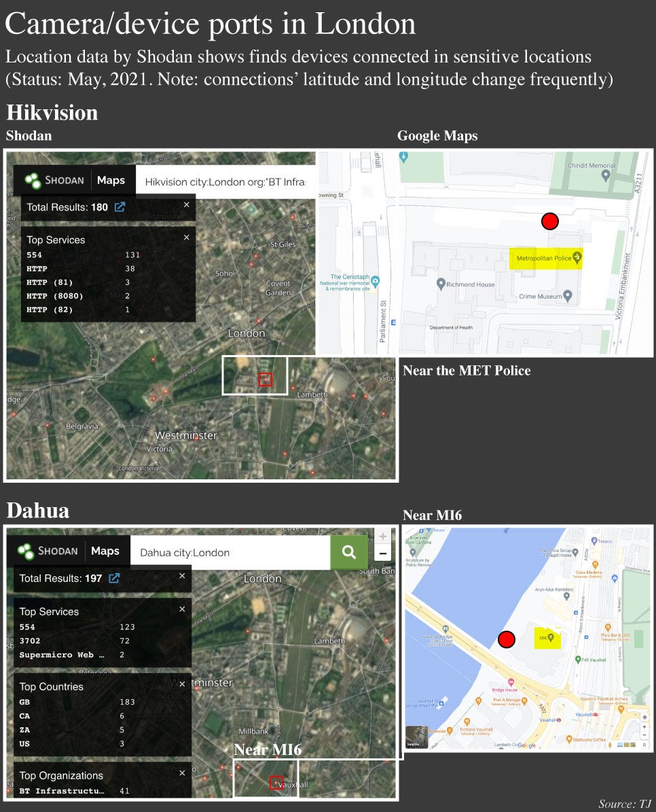
Task: Click the Vauxhall Underground station icon
Action: [x=559, y=720]
